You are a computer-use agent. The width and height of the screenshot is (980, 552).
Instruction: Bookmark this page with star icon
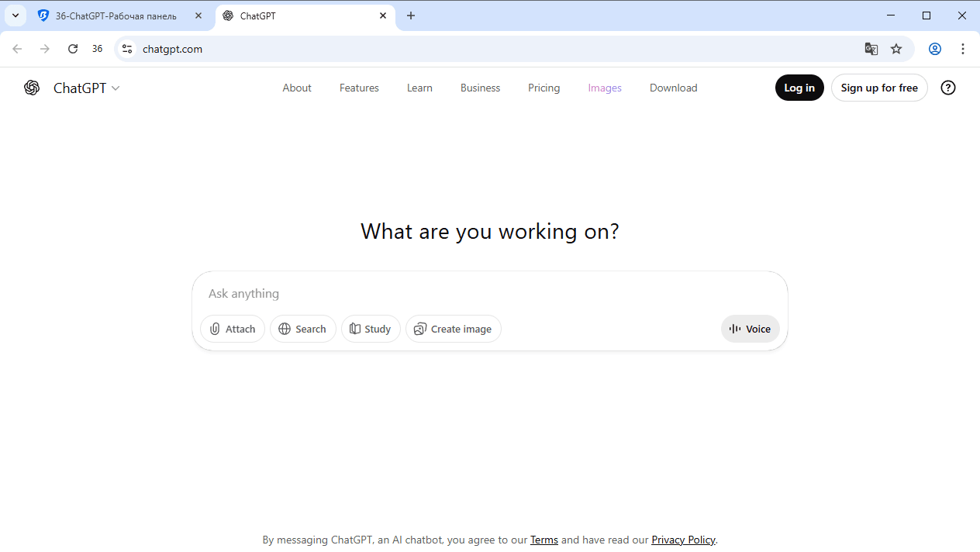tap(896, 49)
